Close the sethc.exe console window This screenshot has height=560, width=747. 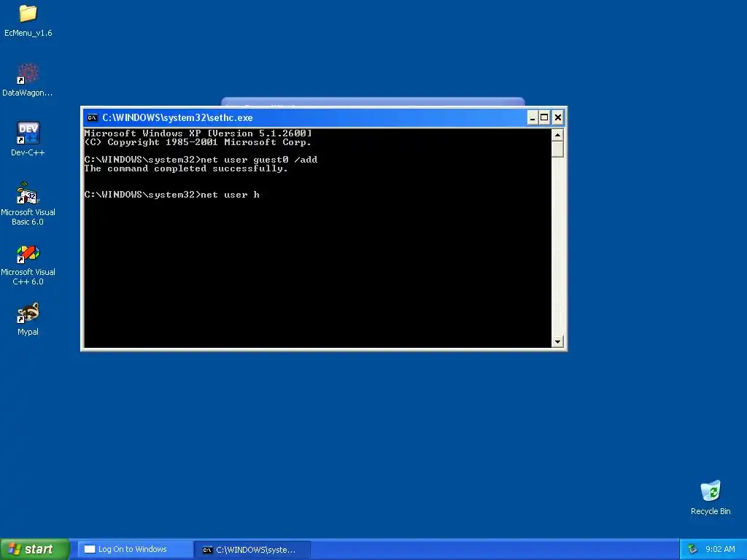(x=558, y=117)
